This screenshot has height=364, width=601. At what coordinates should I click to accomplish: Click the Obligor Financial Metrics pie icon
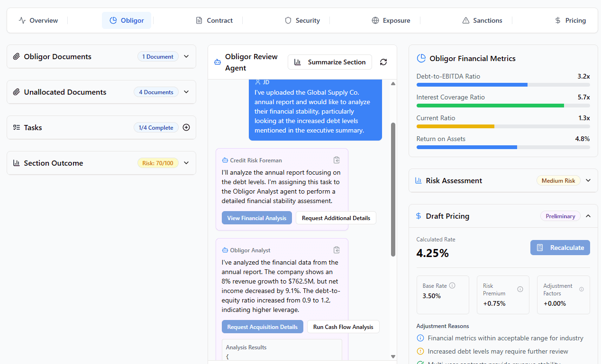point(421,58)
